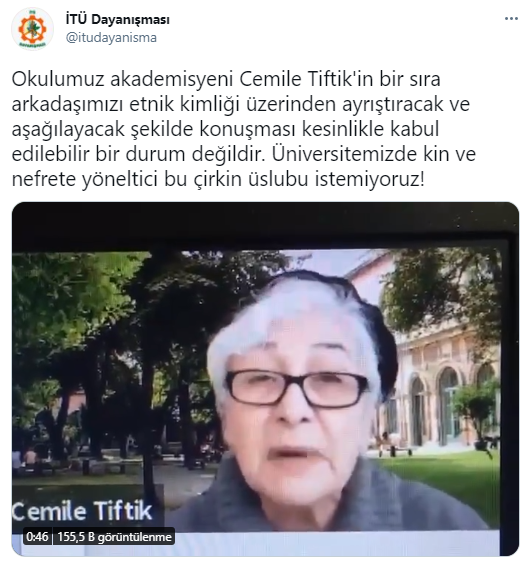
Task: Click the word nefrete in the tweet text
Action: click(x=43, y=180)
